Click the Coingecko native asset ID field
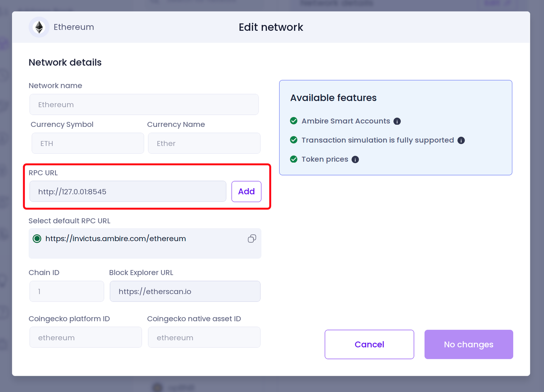This screenshot has height=392, width=544. [204, 338]
